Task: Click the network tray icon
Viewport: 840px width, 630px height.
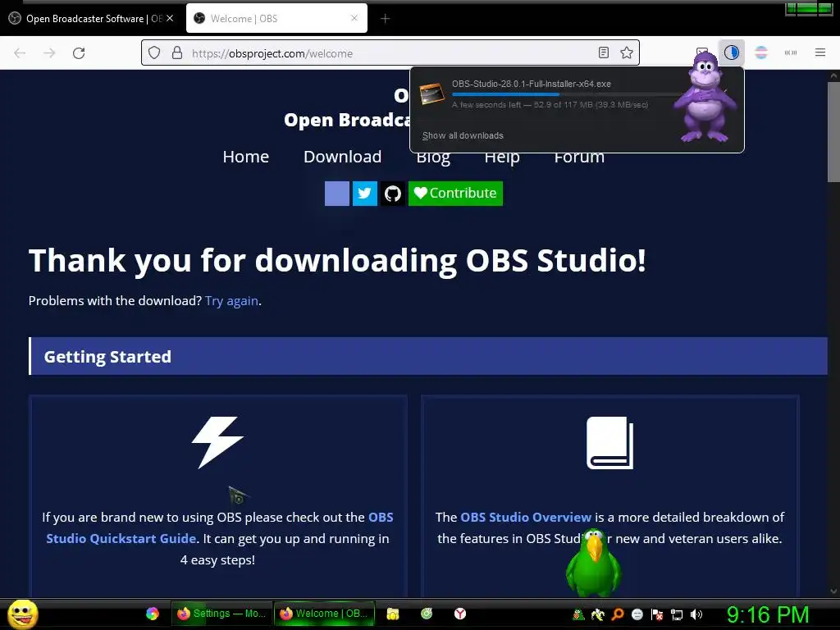Action: [x=677, y=614]
